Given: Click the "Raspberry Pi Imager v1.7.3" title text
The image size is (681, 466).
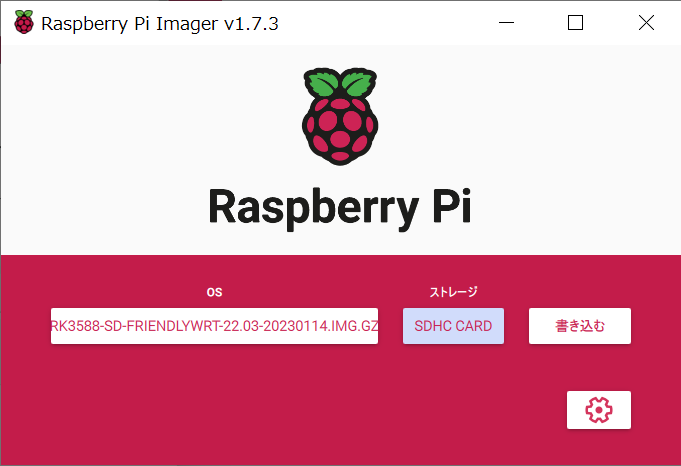Looking at the screenshot, I should click(159, 23).
